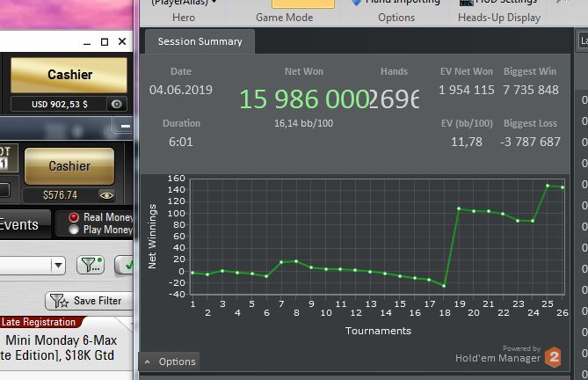Hide the $576.74 balance with eye icon

coord(106,195)
